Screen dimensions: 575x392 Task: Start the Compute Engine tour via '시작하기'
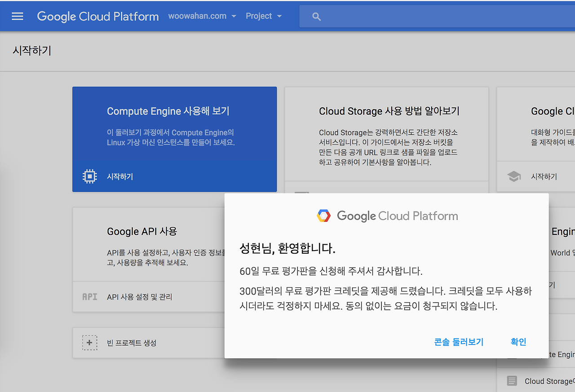[120, 176]
